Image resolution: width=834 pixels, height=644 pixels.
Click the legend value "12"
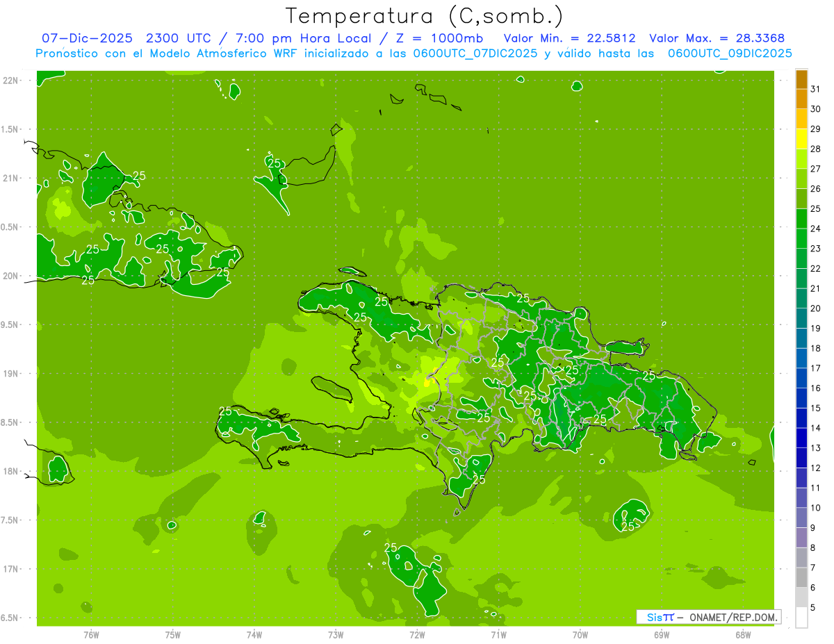coord(815,468)
